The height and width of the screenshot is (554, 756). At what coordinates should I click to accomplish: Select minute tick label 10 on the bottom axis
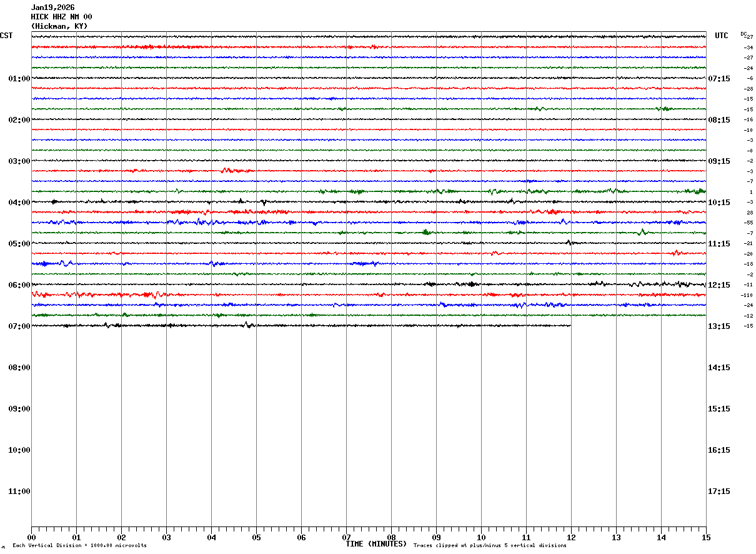(x=481, y=537)
